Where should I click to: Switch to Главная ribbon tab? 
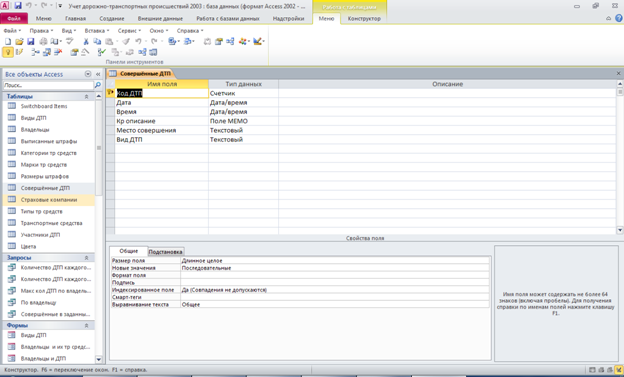pos(75,18)
